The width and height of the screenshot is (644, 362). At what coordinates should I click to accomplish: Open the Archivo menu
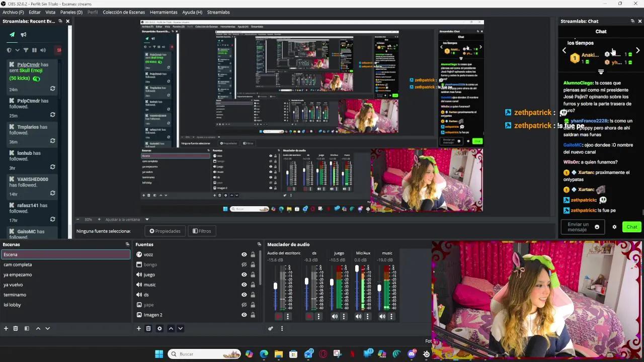(x=13, y=12)
